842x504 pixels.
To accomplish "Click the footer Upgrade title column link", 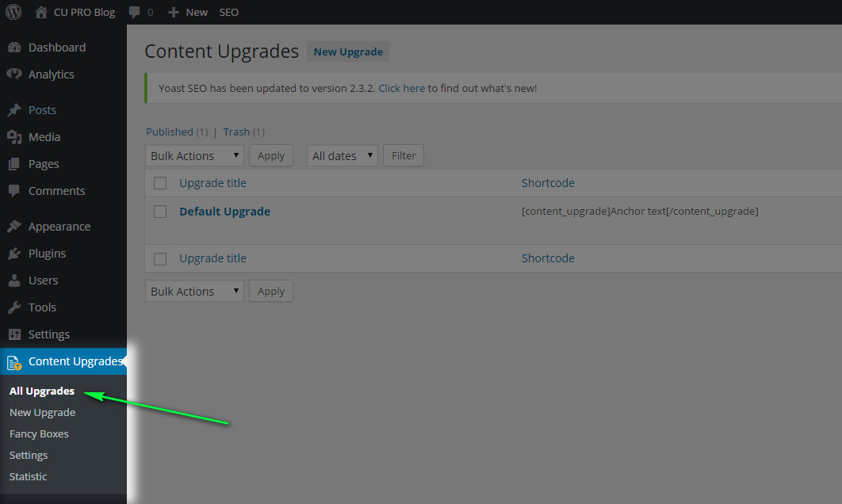I will pos(212,258).
